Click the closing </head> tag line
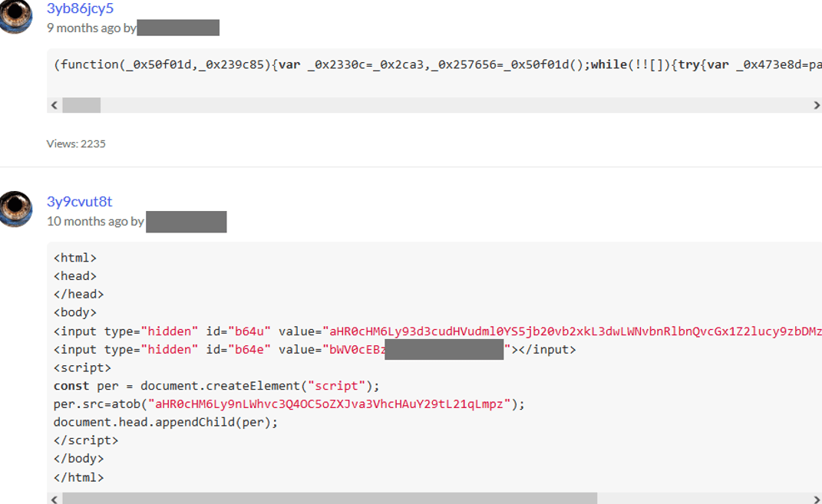Image resolution: width=822 pixels, height=504 pixels. [78, 295]
